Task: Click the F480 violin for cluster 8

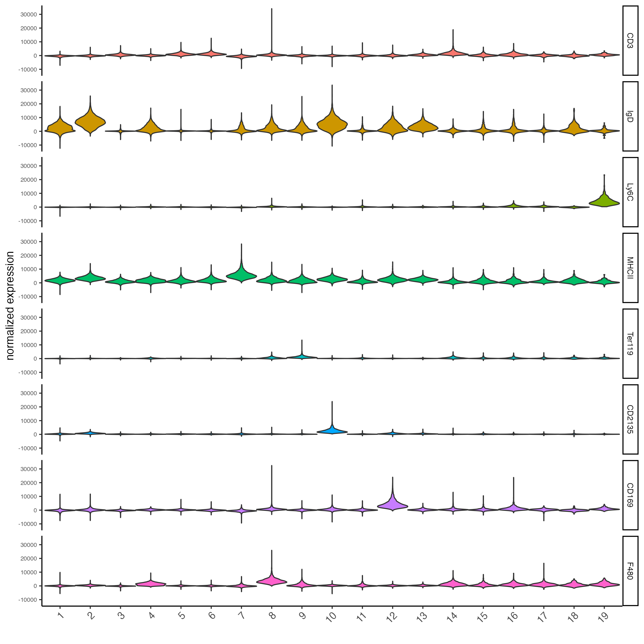Action: [x=272, y=581]
